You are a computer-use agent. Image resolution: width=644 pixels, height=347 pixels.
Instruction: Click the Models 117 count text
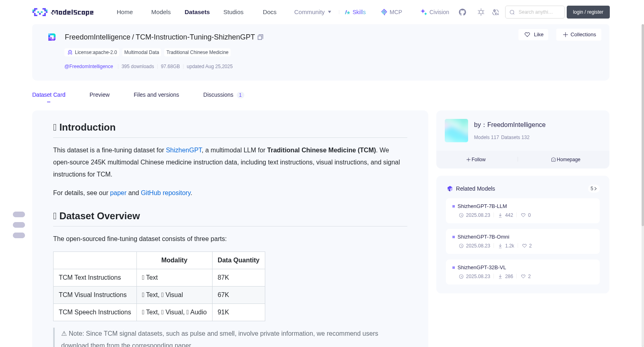pyautogui.click(x=486, y=137)
